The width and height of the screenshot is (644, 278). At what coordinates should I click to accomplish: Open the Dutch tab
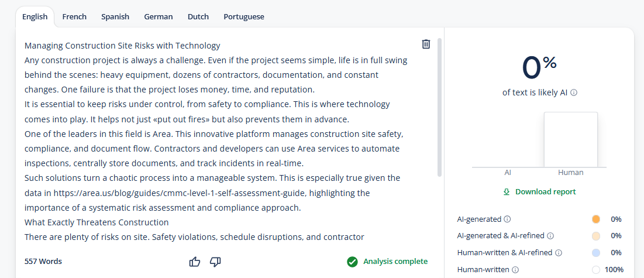(x=198, y=17)
